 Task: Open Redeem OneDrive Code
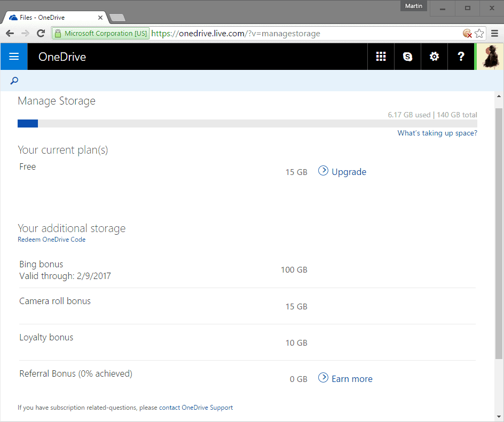pyautogui.click(x=51, y=239)
